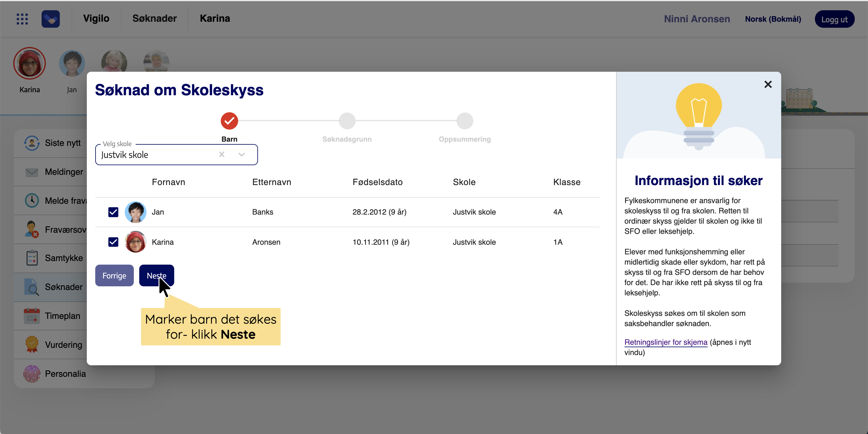The width and height of the screenshot is (868, 434).
Task: Open the apps grid icon
Action: [x=22, y=19]
